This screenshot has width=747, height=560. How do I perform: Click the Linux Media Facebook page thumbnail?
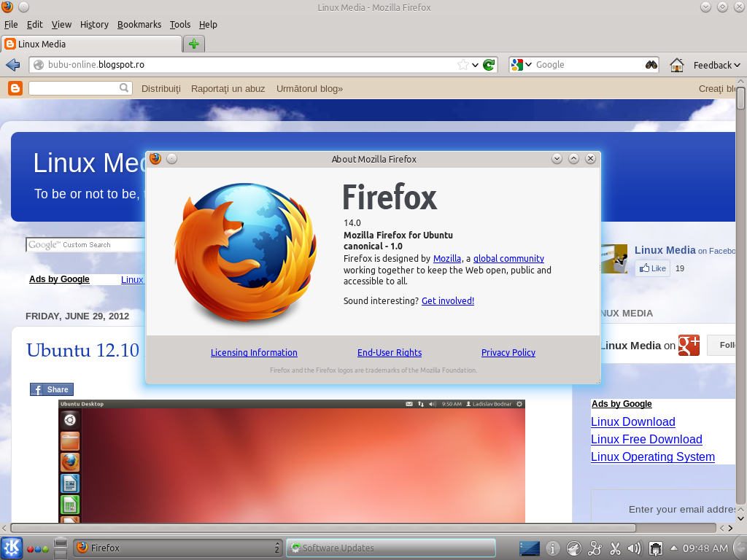pos(614,259)
